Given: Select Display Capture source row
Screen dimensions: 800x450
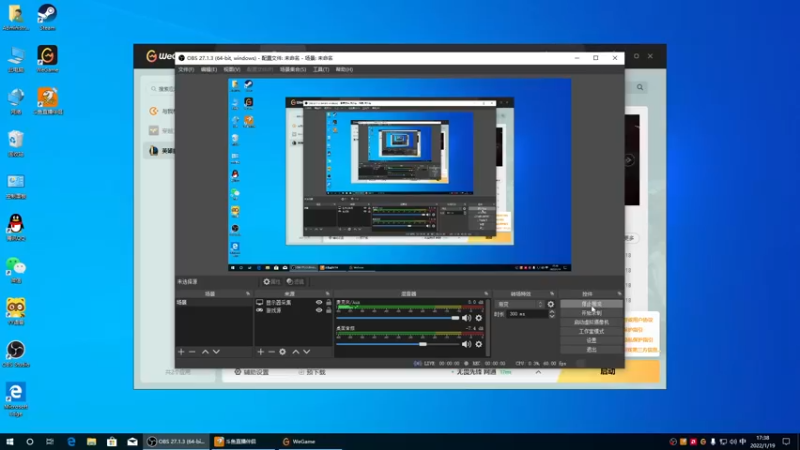Looking at the screenshot, I should tap(294, 303).
